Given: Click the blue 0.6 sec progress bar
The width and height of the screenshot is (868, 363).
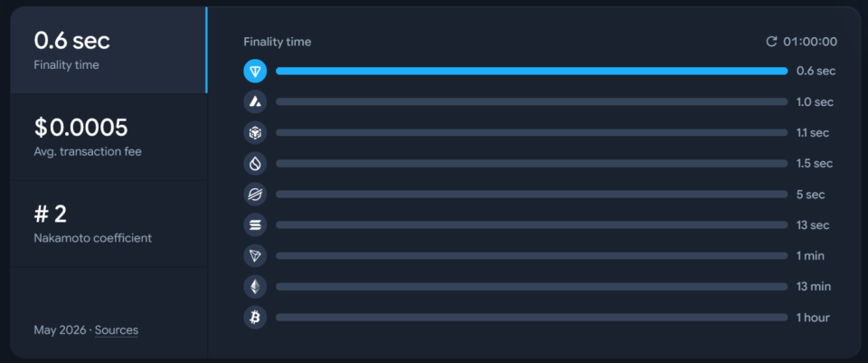Looking at the screenshot, I should coord(532,71).
